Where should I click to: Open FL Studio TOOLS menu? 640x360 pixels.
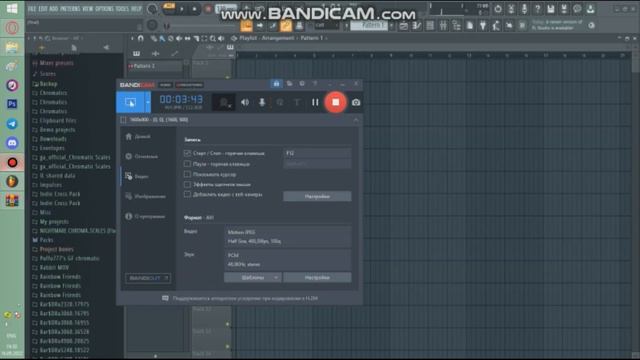point(122,9)
